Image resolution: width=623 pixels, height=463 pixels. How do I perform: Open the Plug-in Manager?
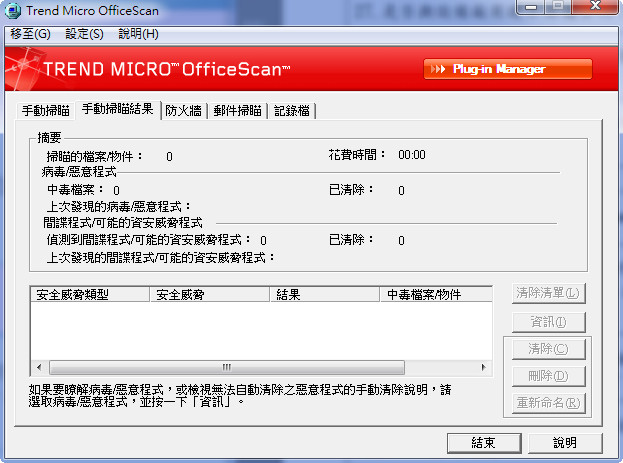pyautogui.click(x=507, y=69)
